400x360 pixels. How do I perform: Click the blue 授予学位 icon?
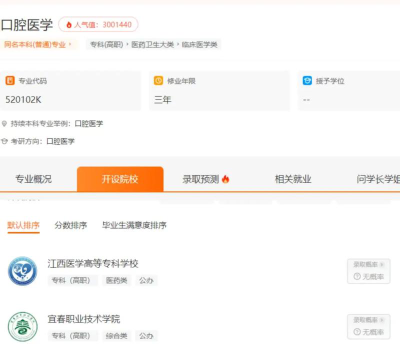(307, 81)
